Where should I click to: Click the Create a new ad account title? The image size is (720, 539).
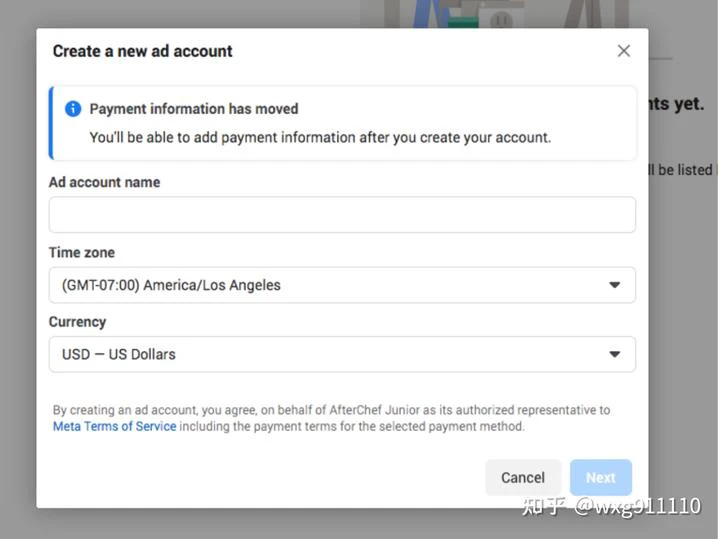pyautogui.click(x=142, y=51)
